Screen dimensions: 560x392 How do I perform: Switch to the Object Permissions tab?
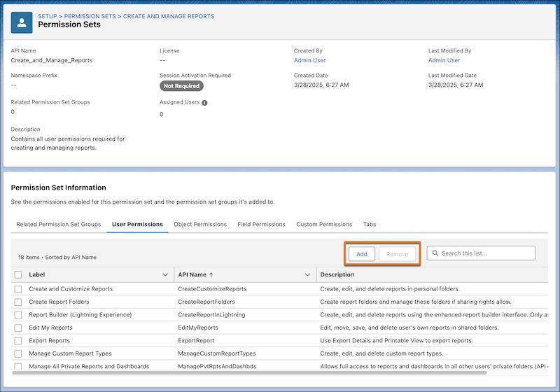pyautogui.click(x=200, y=225)
